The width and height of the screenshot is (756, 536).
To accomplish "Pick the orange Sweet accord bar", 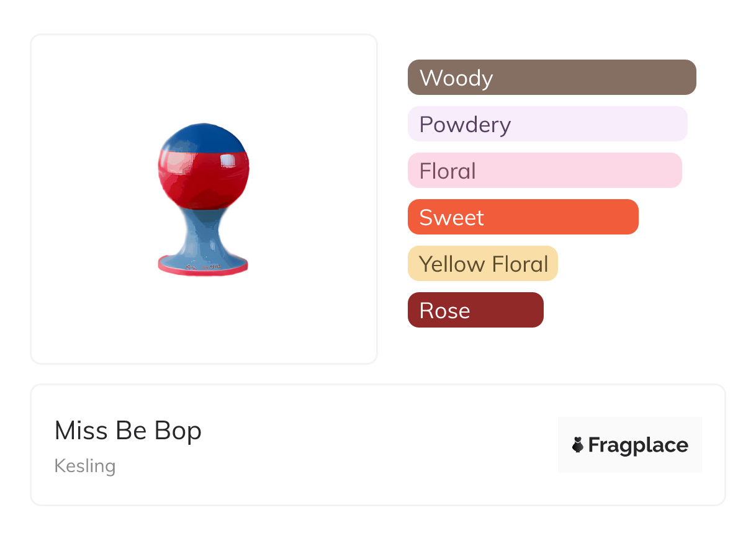I will coord(523,217).
